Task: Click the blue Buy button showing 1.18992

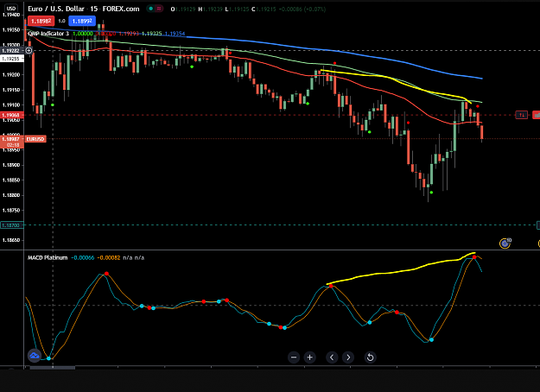Action: [x=82, y=21]
